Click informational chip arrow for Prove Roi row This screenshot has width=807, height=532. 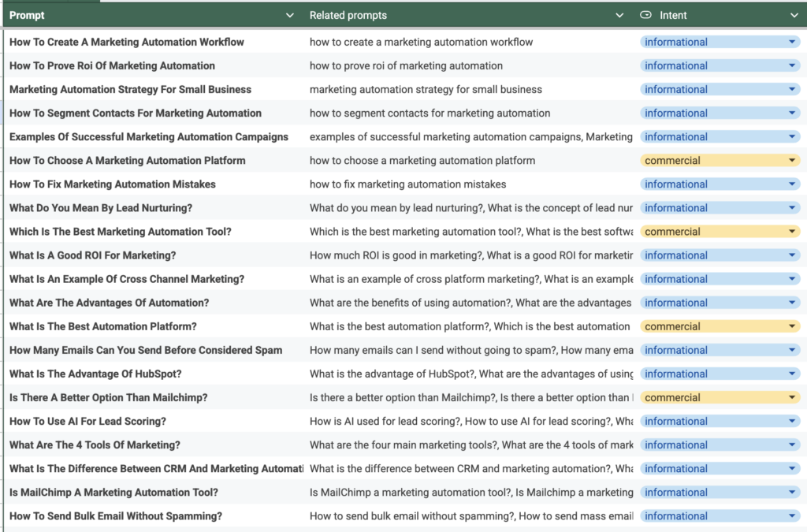tap(792, 66)
